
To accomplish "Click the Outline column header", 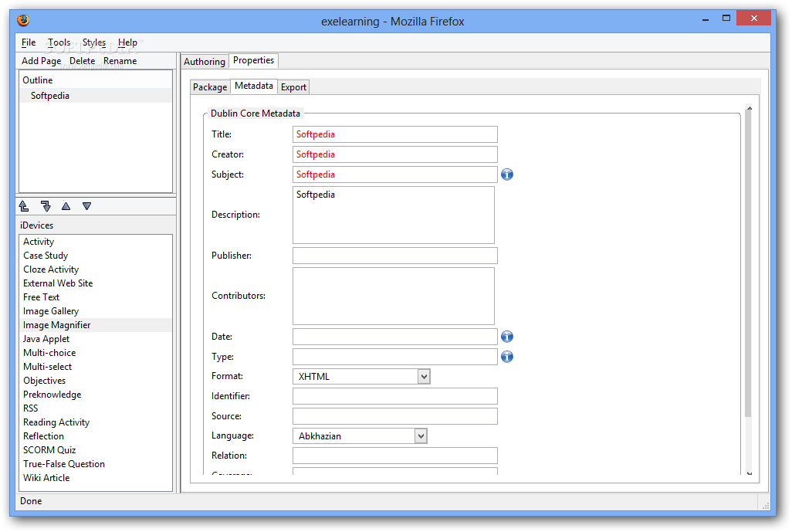I will coord(96,80).
